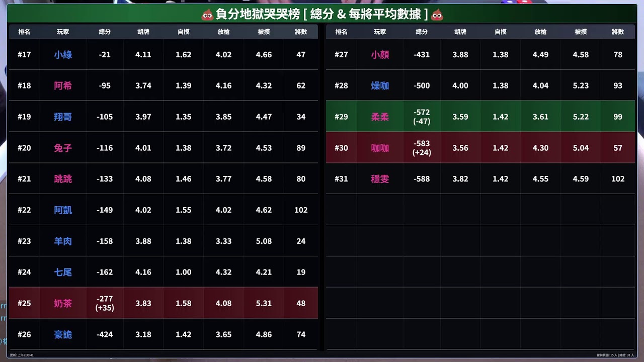Click score -572 (-47) for 柔柔
The image size is (644, 362).
click(x=422, y=117)
